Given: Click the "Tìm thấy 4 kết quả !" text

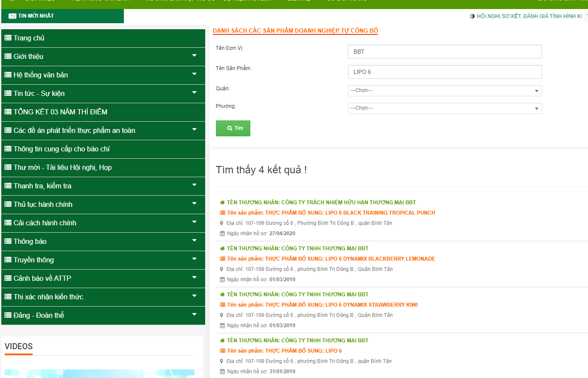Looking at the screenshot, I should (262, 170).
